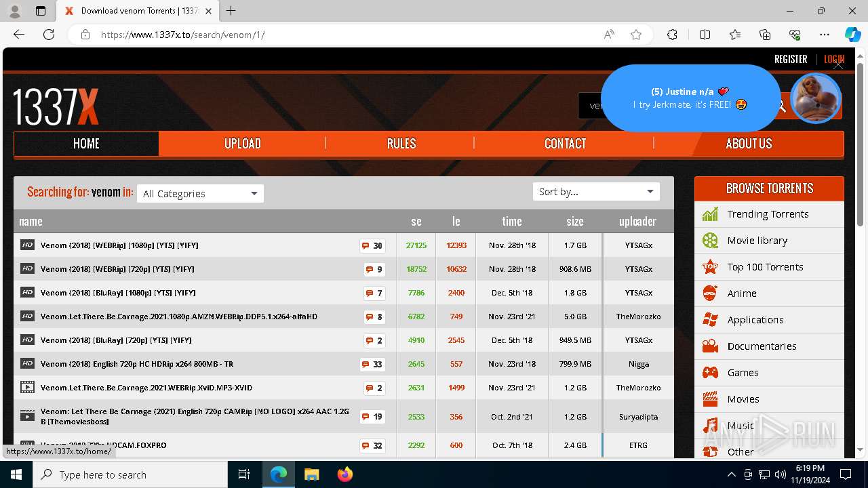The height and width of the screenshot is (488, 868).
Task: Open Firefox from the taskbar
Action: [345, 474]
